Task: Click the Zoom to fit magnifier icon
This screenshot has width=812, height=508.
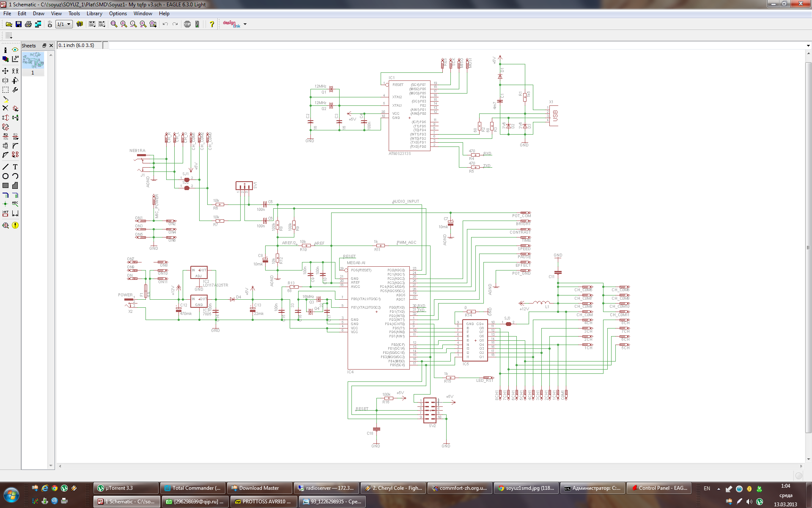Action: coord(114,24)
